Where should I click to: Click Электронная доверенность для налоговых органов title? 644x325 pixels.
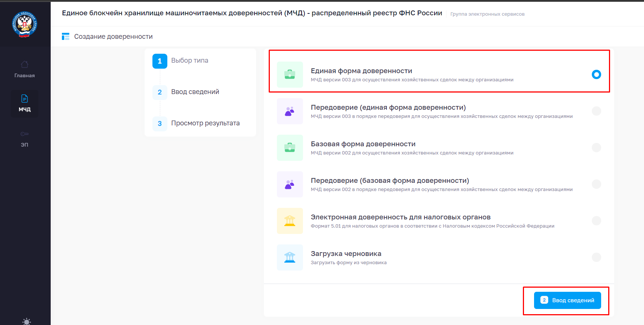[401, 217]
